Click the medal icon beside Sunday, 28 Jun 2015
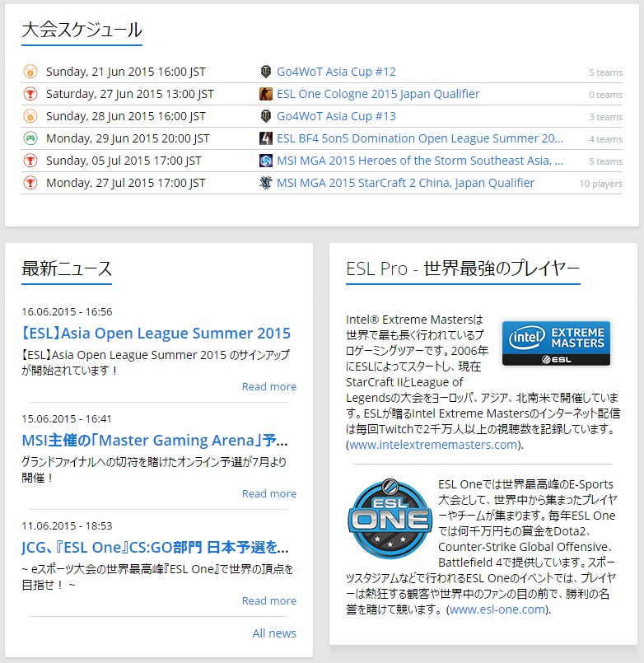 (30, 116)
